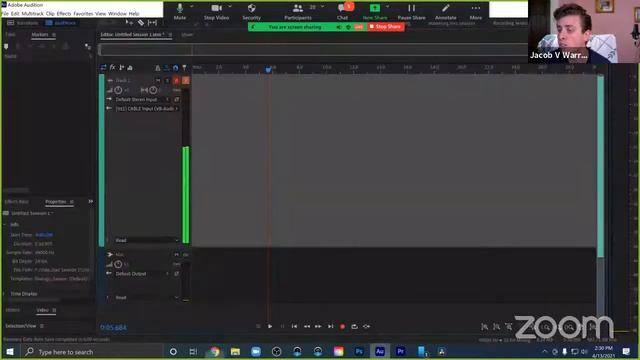Open Track 1 Read automation mode dropdown

coord(147,240)
